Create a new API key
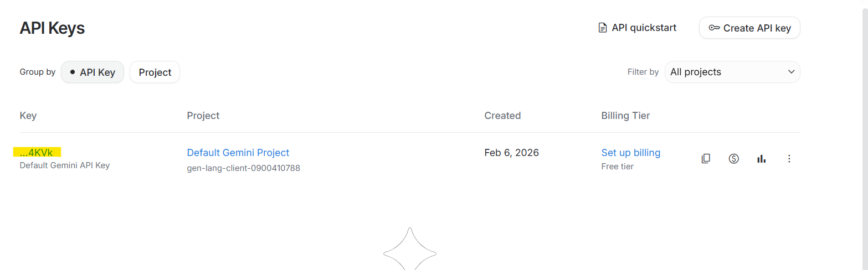868x270 pixels. click(x=749, y=28)
